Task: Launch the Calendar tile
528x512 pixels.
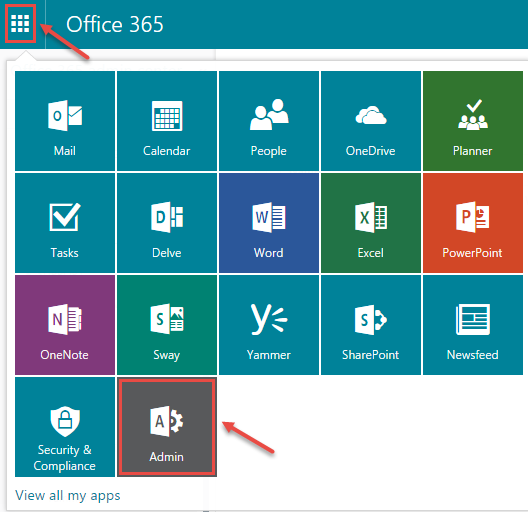Action: (x=167, y=121)
